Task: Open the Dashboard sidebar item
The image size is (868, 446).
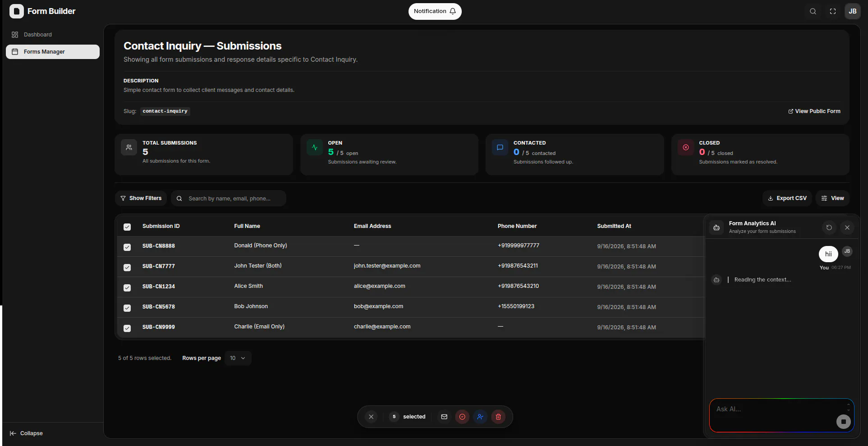Action: click(x=53, y=35)
